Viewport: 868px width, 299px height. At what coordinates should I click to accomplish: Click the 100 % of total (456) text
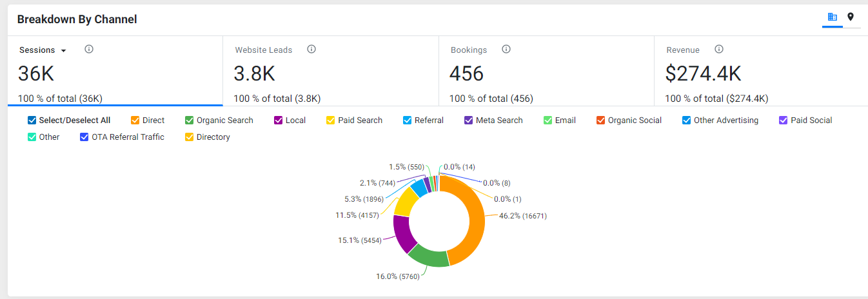click(x=491, y=99)
